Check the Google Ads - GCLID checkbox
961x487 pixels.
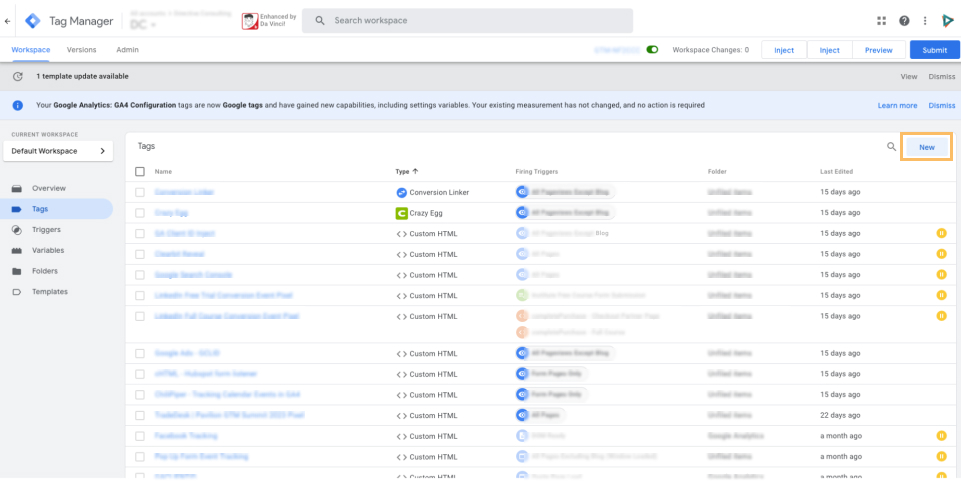pos(140,353)
